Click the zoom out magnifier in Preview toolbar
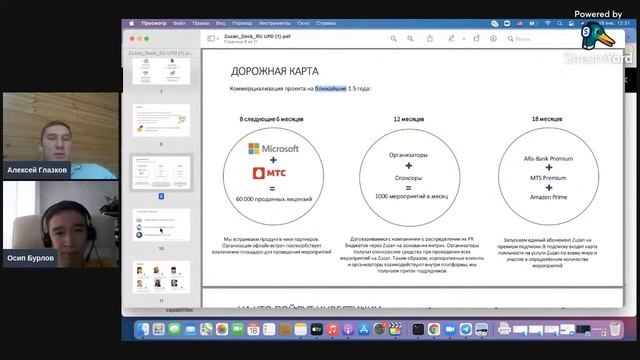Viewport: 640px width, 360px height. (x=393, y=38)
